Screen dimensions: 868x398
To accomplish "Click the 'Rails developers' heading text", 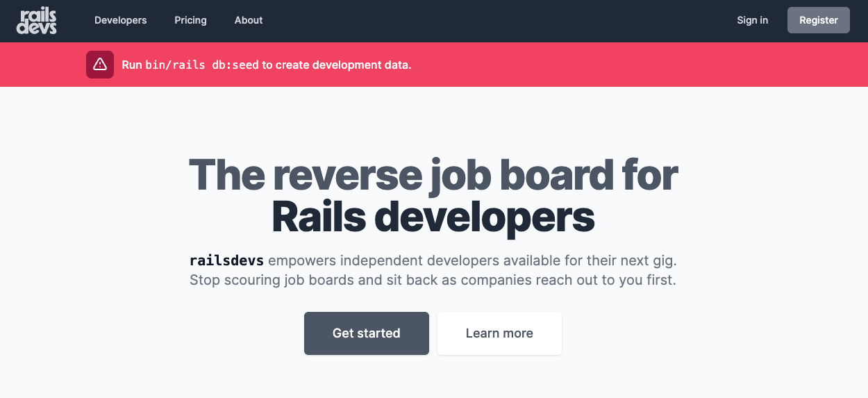I will (x=433, y=217).
